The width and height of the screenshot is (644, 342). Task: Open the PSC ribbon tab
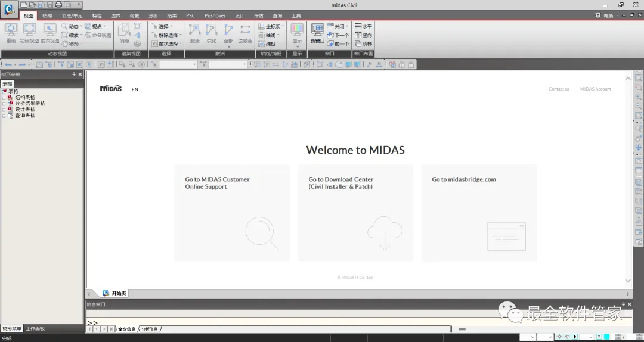pos(190,15)
